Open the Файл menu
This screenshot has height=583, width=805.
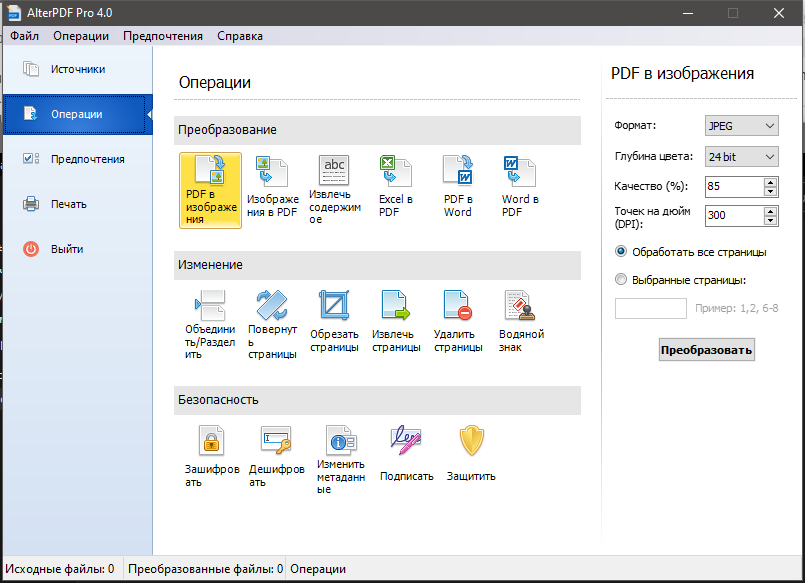point(25,36)
